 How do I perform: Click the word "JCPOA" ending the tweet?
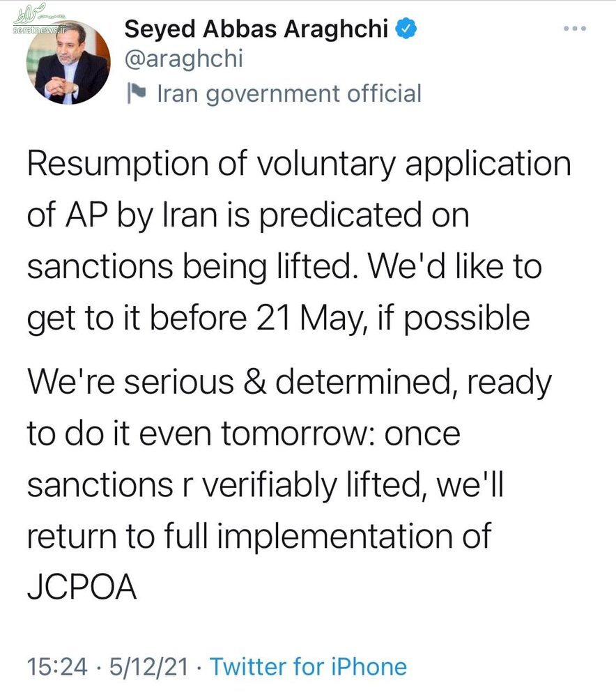[x=81, y=586]
